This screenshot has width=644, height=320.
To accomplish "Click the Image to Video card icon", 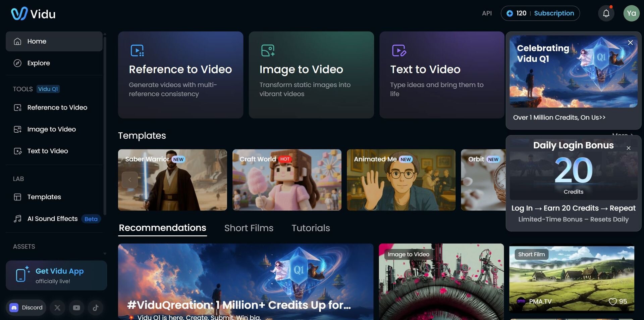I will click(268, 50).
